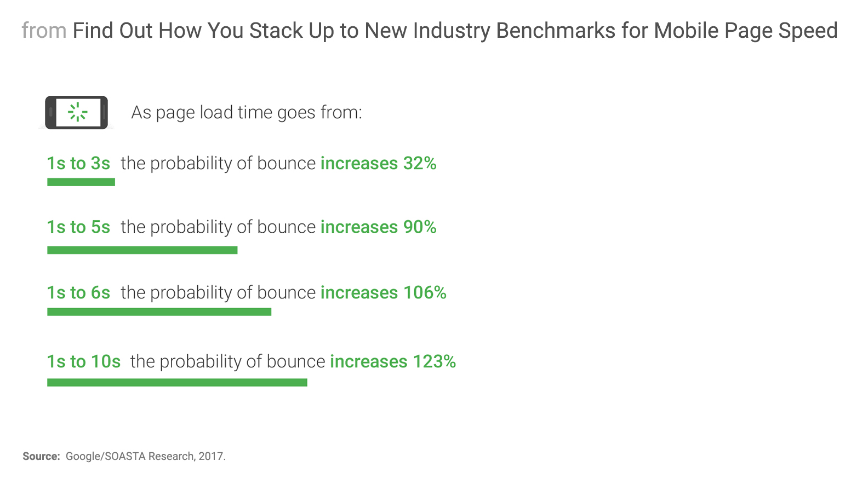868x484 pixels.
Task: Select the "As page load time goes from:" text
Action: pyautogui.click(x=247, y=112)
